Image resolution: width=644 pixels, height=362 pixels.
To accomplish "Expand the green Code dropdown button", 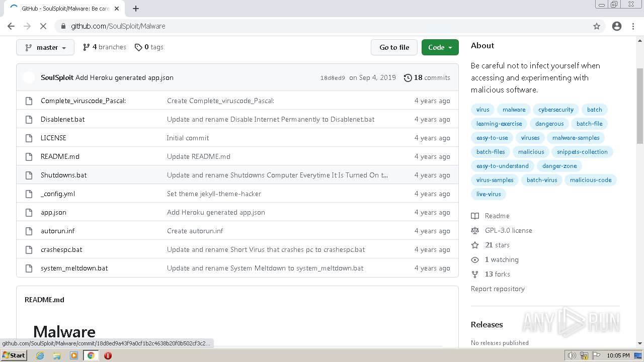I will pyautogui.click(x=440, y=47).
